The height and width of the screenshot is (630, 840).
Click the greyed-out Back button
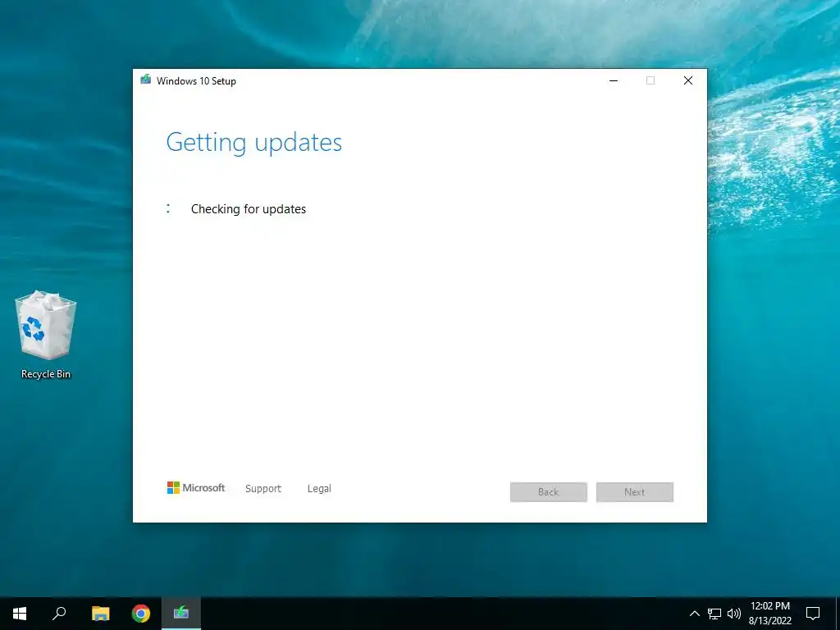pos(549,492)
